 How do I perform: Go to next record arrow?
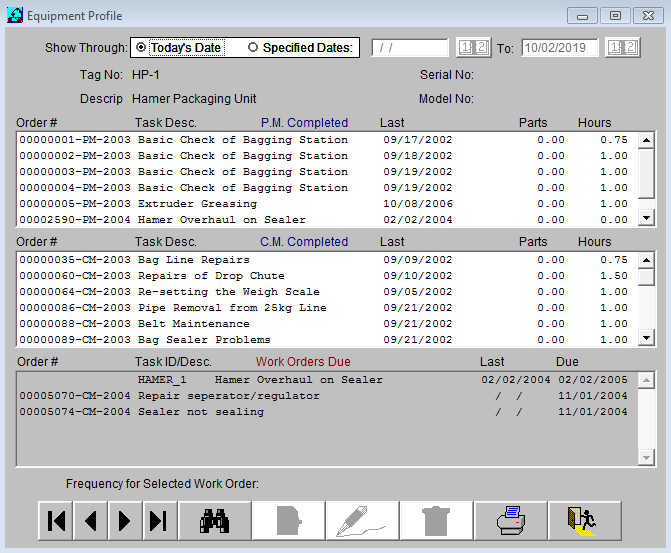pos(125,521)
